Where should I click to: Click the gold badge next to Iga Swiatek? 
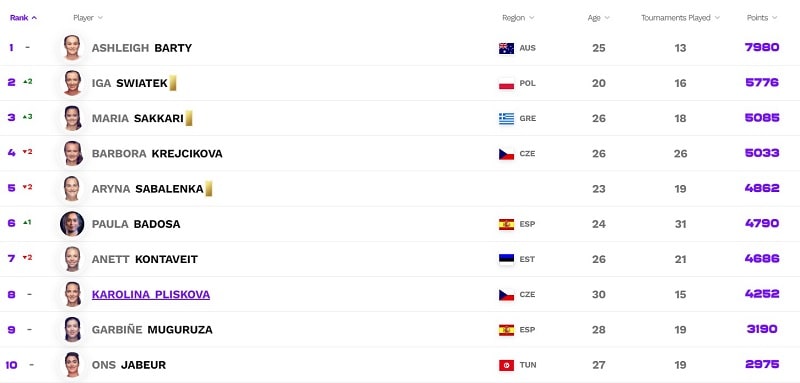[x=173, y=83]
